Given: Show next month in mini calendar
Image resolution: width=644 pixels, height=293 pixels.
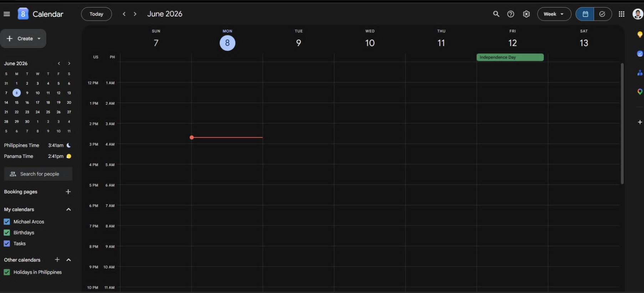Looking at the screenshot, I should [x=69, y=63].
